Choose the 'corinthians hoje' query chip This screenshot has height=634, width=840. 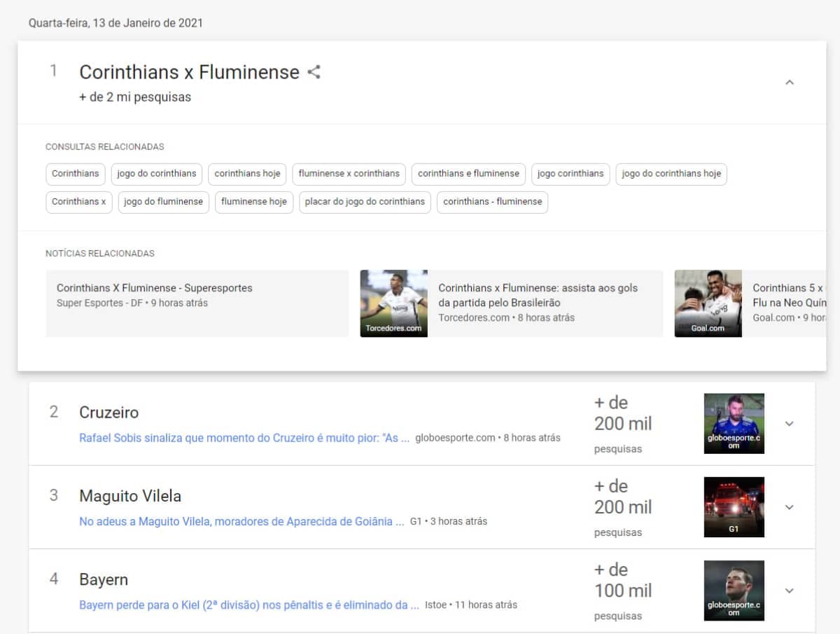[x=247, y=174]
